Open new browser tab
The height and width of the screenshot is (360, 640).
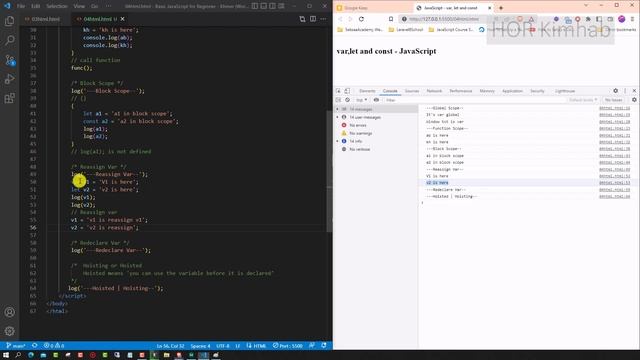[x=501, y=8]
